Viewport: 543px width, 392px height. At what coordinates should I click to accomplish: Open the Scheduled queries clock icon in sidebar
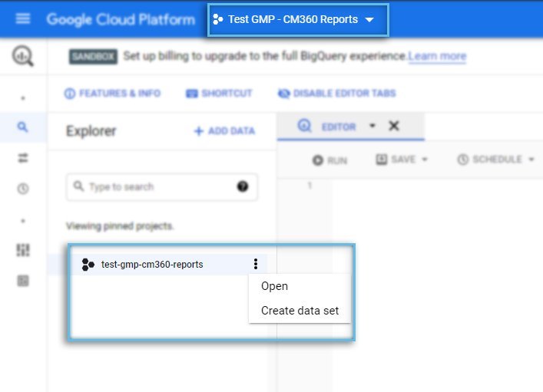[x=23, y=189]
